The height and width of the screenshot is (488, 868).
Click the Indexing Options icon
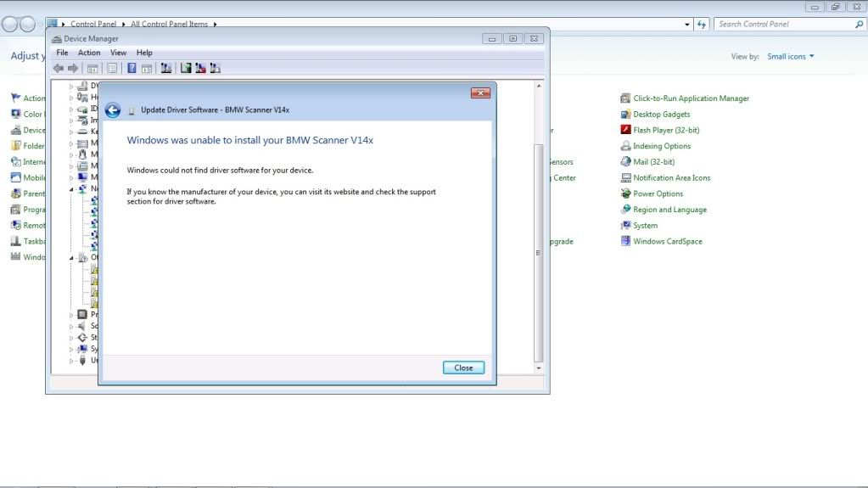pyautogui.click(x=625, y=146)
